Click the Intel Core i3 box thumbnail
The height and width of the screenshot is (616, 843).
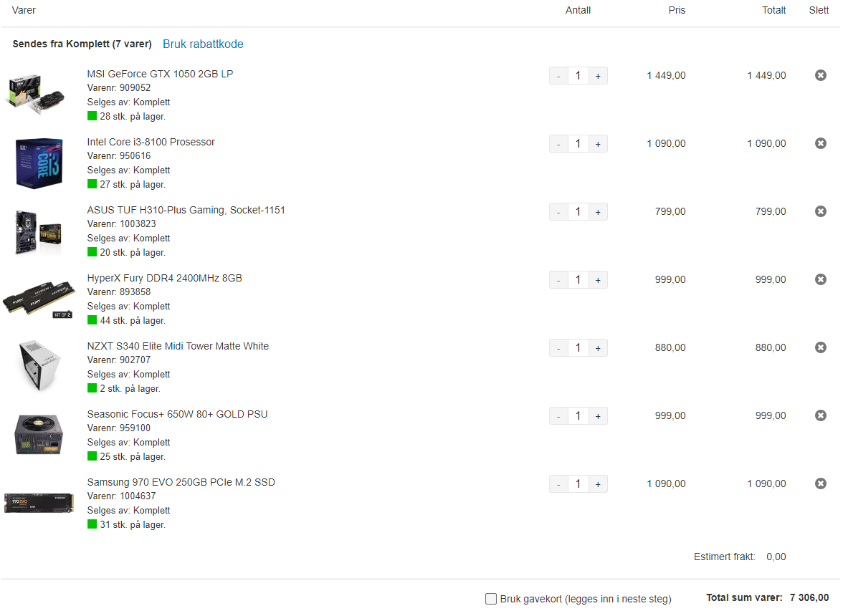click(x=39, y=163)
